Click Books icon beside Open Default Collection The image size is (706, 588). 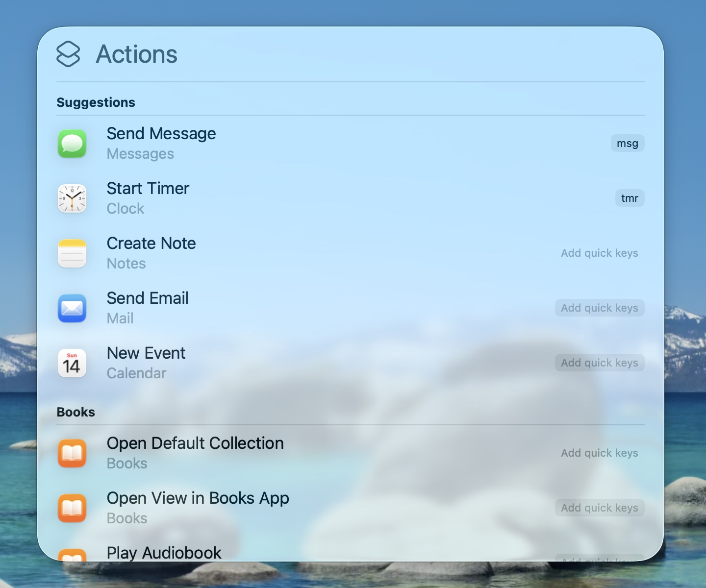(72, 453)
